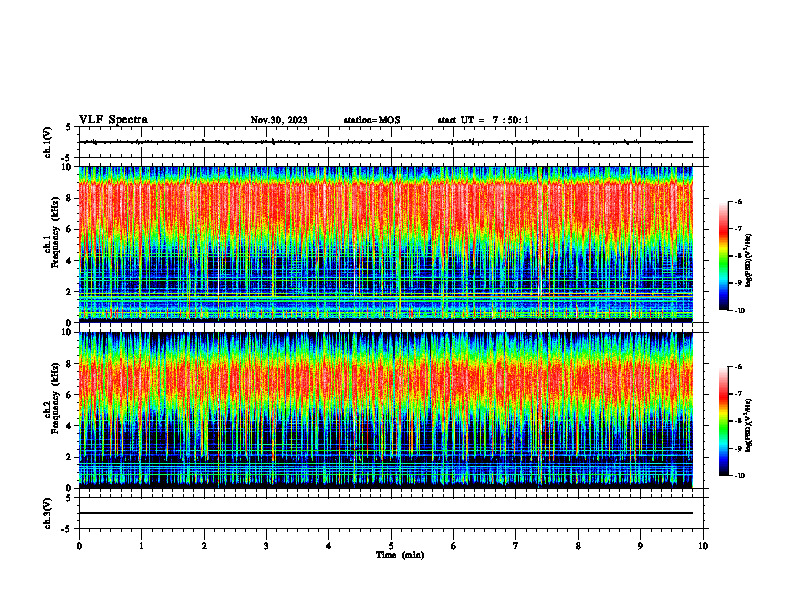Click time axis tick label "3"
Viewport: 792px width, 612px height.
pos(266,546)
